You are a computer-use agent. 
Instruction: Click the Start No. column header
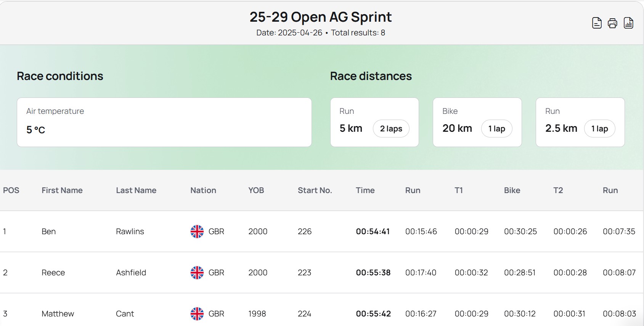point(315,190)
